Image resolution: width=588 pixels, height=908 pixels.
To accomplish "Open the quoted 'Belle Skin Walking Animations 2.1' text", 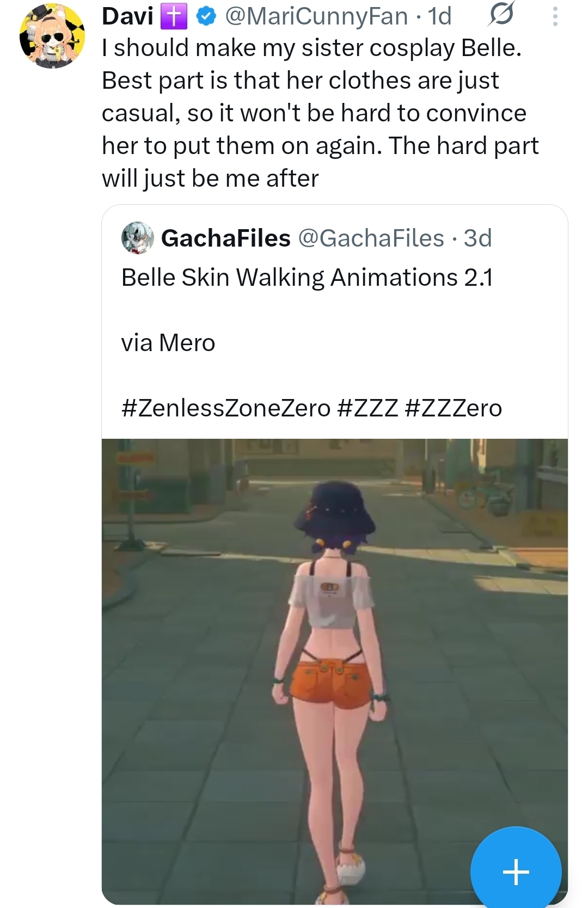I will click(x=307, y=278).
